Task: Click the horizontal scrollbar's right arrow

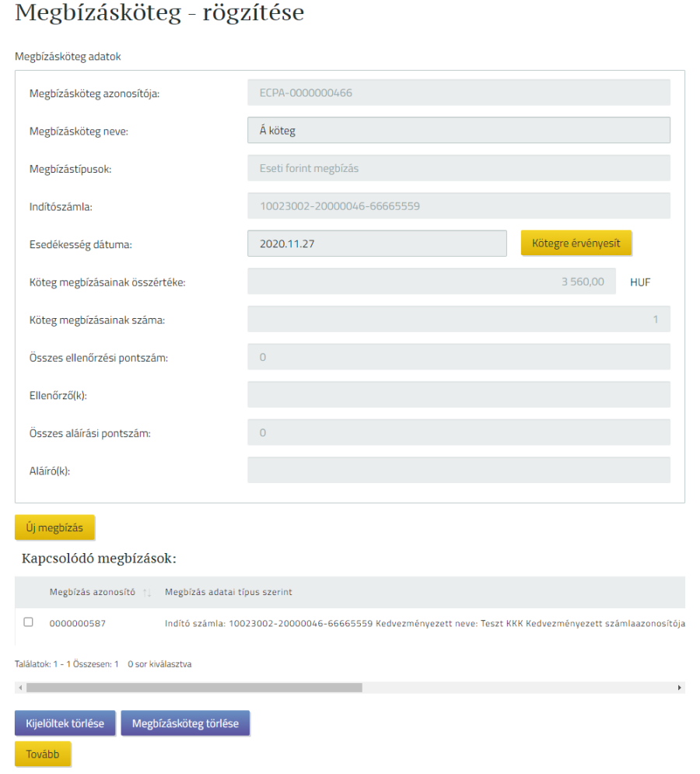Action: tap(681, 688)
